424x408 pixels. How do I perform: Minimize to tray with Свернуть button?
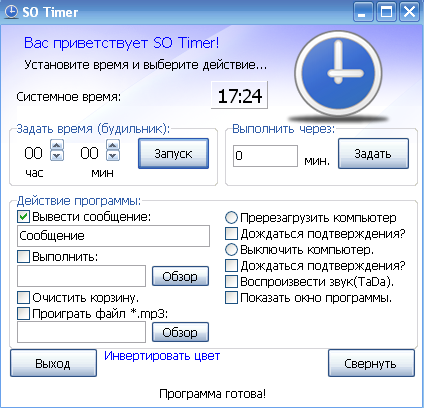tap(371, 363)
